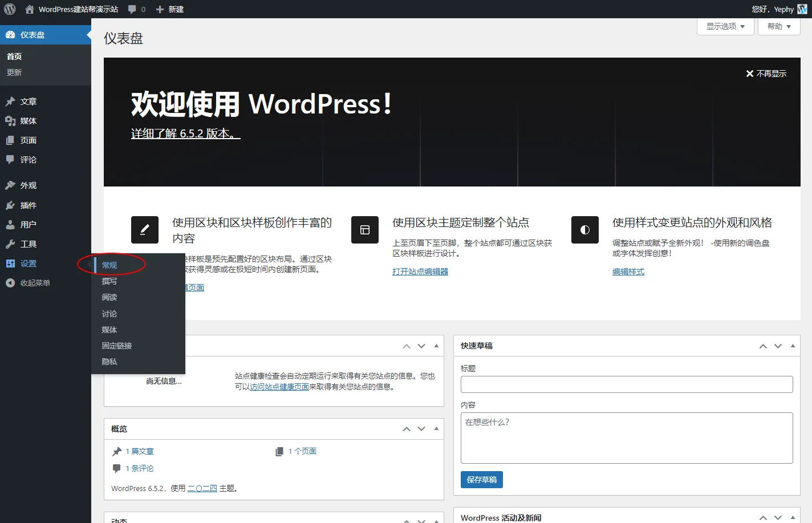Open the comments bubble icon in admin bar
The width and height of the screenshot is (812, 523).
tap(132, 9)
